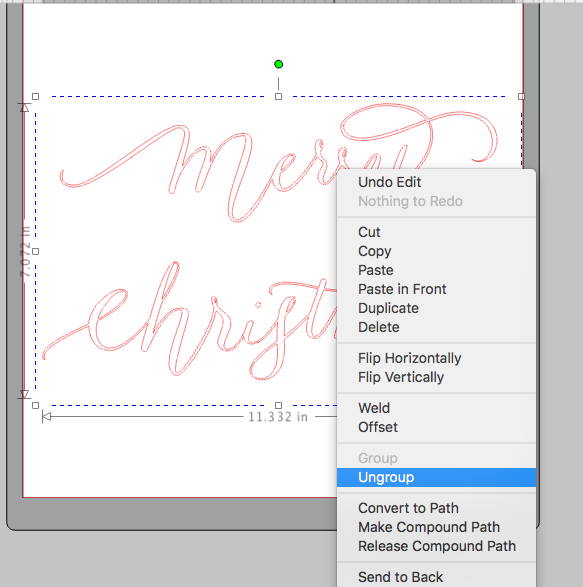
Task: Choose Delete from the context menu
Action: click(x=436, y=327)
